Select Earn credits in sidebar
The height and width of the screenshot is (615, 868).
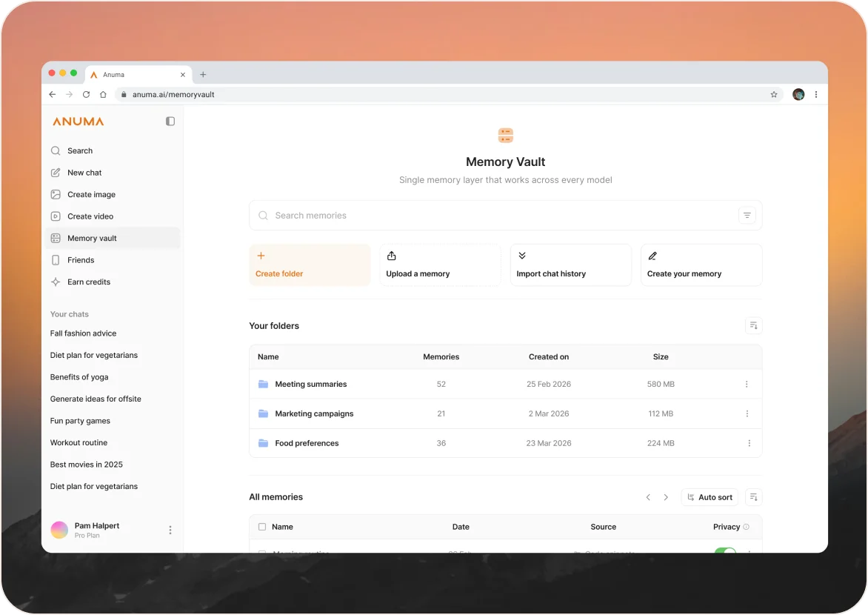89,282
